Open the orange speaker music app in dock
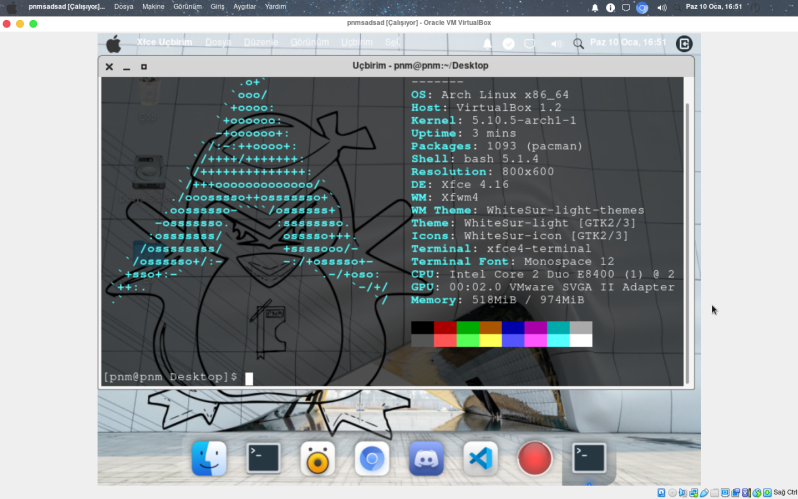Image resolution: width=798 pixels, height=499 pixels. [x=318, y=458]
